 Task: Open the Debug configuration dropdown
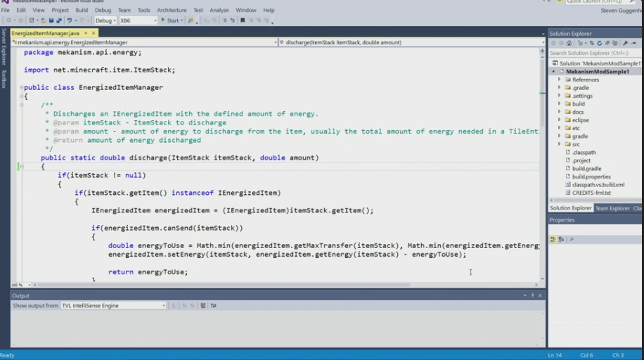point(106,21)
